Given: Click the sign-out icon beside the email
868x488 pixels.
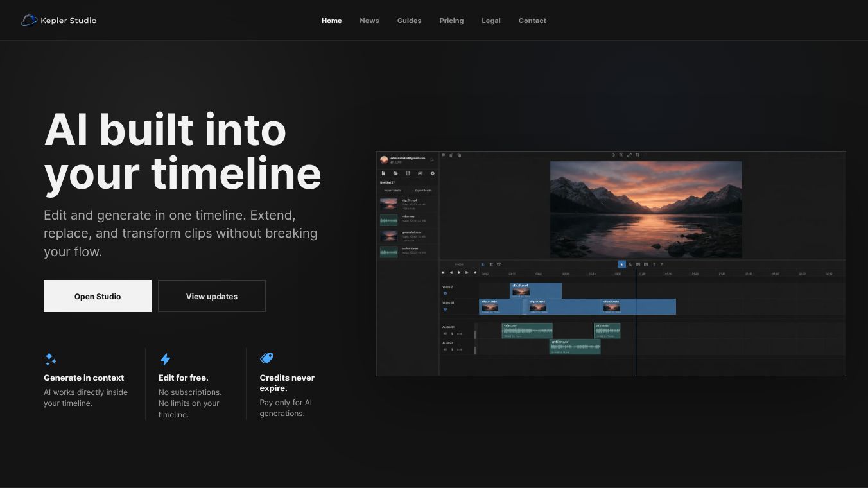Looking at the screenshot, I should point(432,160).
